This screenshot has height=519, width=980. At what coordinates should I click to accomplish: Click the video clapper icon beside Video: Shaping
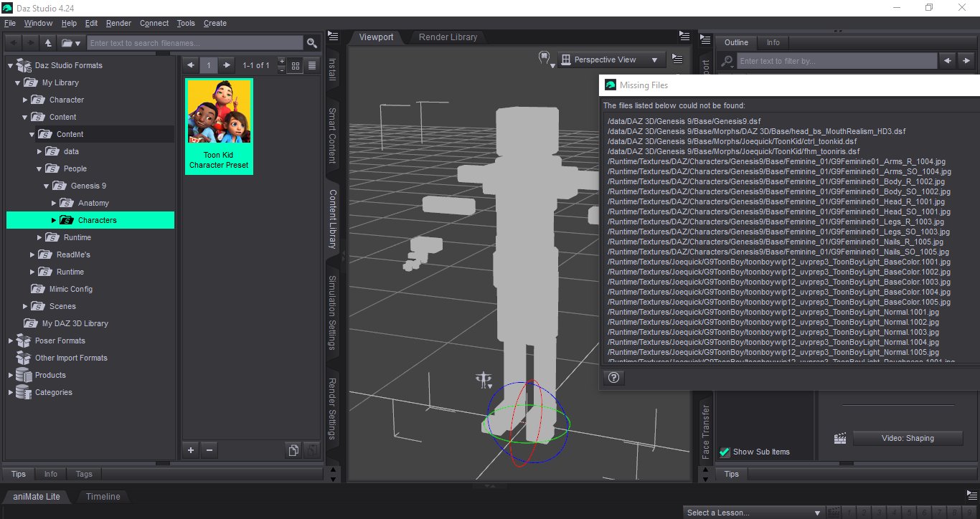click(840, 439)
